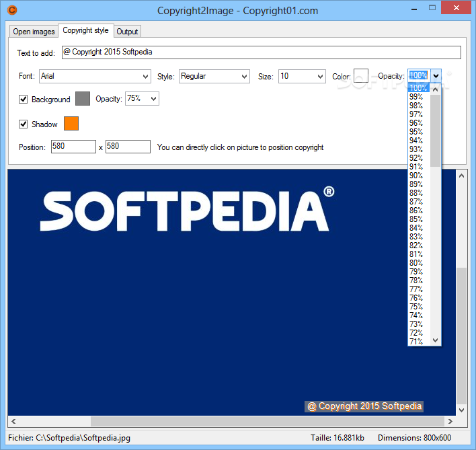
Task: Select 91% opacity
Action: 419,167
